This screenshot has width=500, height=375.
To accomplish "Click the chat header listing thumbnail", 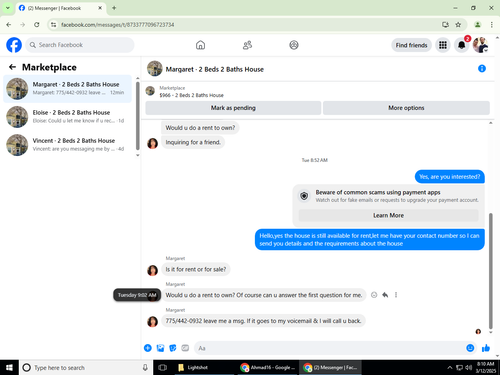I will [x=155, y=68].
